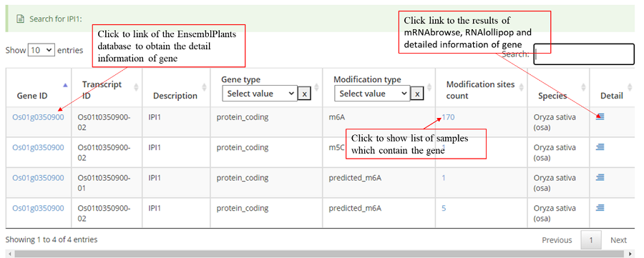Open detail icon in last table row
The width and height of the screenshot is (644, 258).
600,207
